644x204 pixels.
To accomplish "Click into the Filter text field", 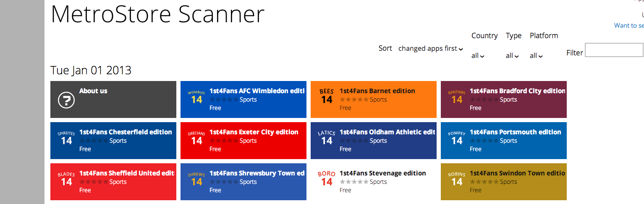I will coord(614,50).
